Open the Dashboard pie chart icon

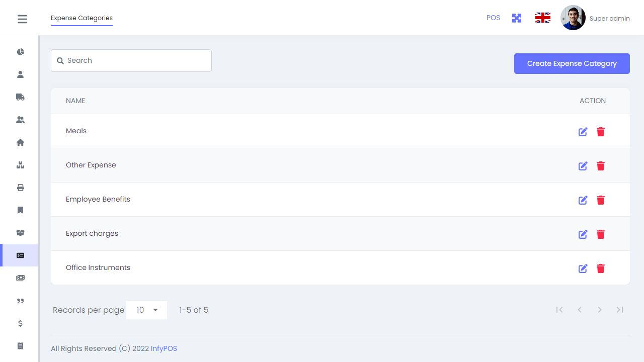point(20,51)
